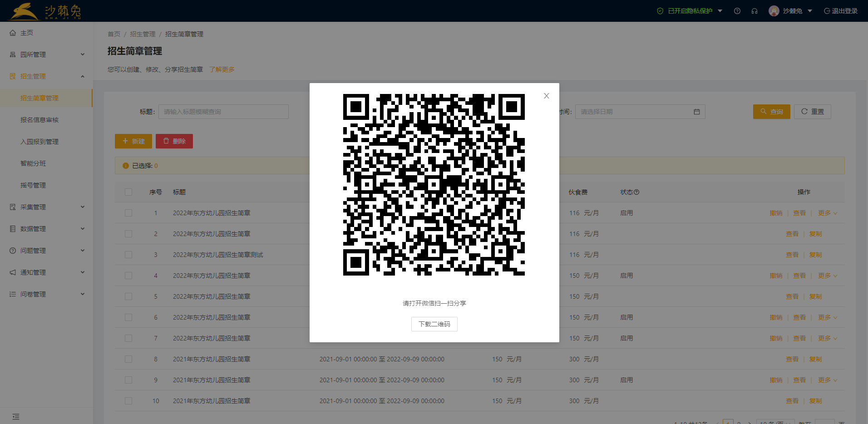Open the 了解更多 link
Image resolution: width=868 pixels, height=424 pixels.
point(222,69)
